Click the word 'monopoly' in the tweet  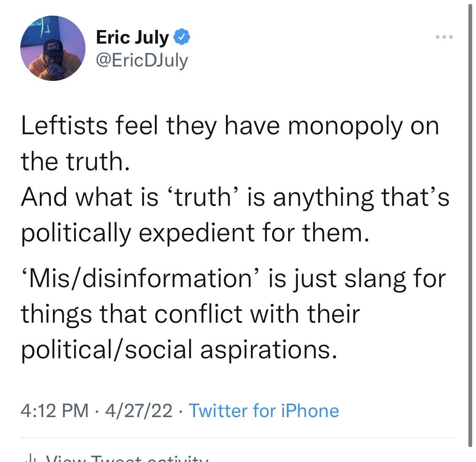pyautogui.click(x=346, y=127)
